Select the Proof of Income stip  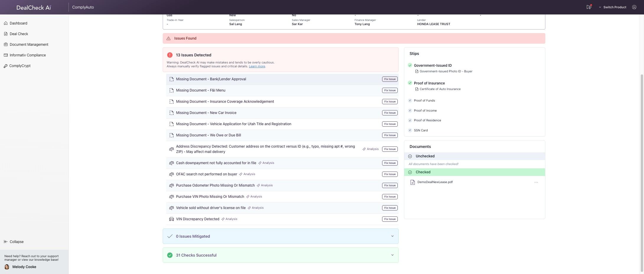(425, 111)
